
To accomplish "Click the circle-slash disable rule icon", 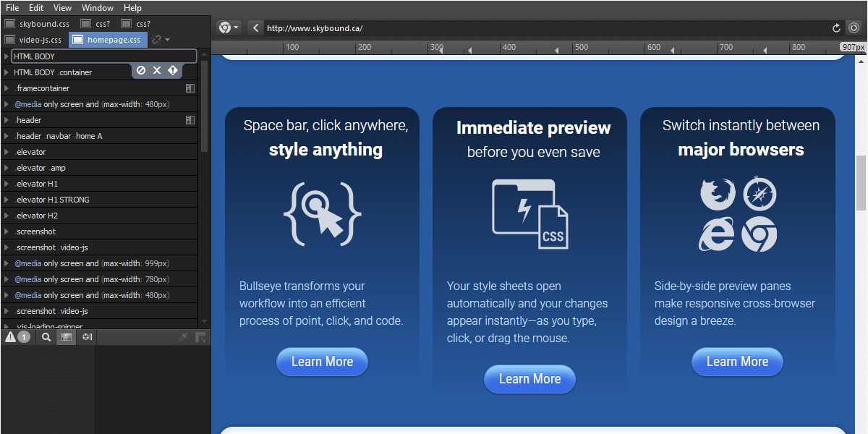I will coord(141,70).
